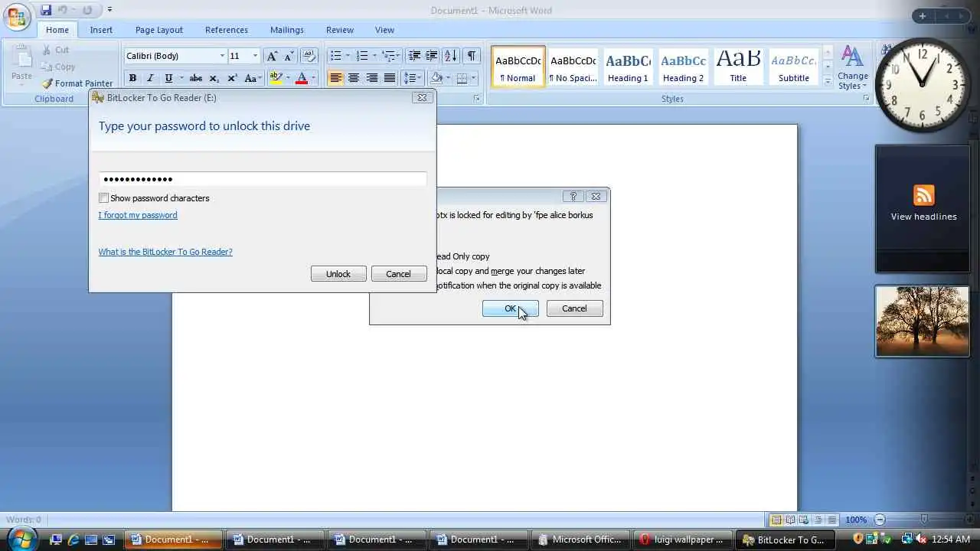Open help in the file-locked dialog
This screenshot has width=980, height=551.
(573, 197)
